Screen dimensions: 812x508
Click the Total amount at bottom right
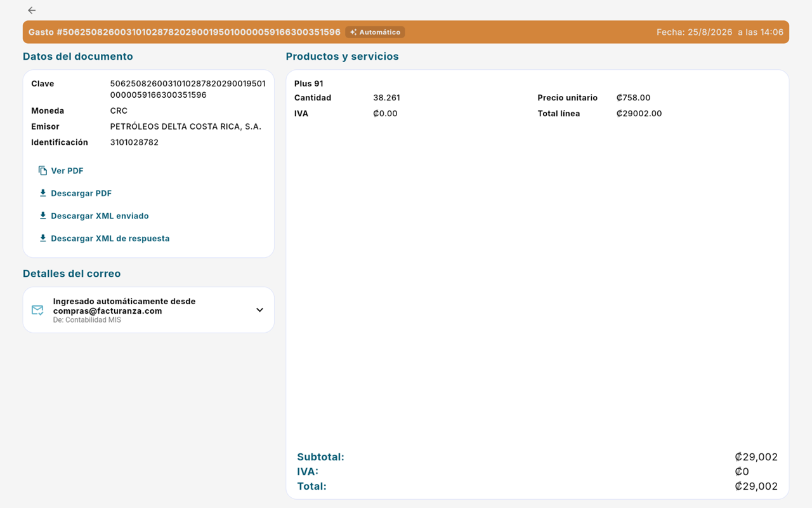[x=756, y=486]
